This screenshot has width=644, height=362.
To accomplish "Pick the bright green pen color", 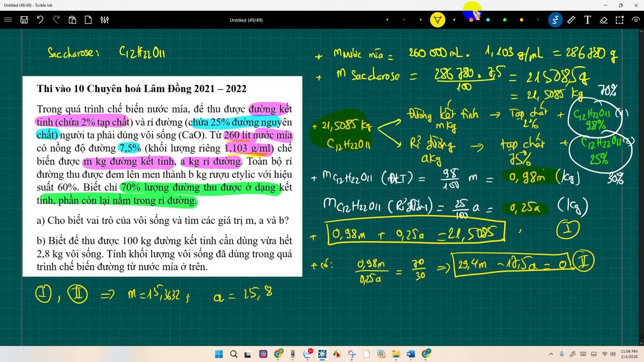I will pos(505,20).
